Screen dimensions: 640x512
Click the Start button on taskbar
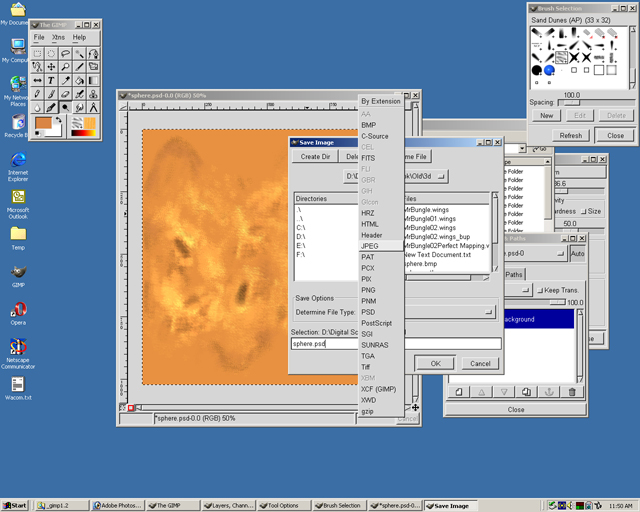[15, 505]
